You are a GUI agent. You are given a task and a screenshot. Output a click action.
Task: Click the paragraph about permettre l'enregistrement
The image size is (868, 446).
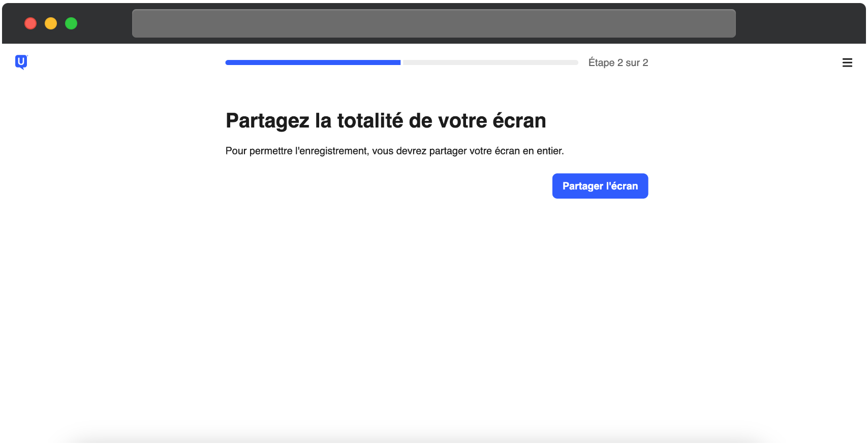[394, 151]
